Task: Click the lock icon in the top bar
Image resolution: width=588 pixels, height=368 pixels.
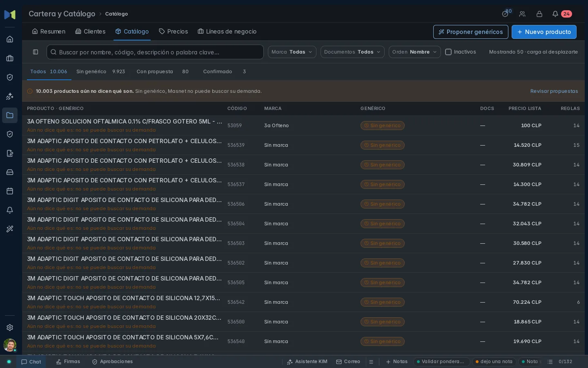Action: click(539, 14)
